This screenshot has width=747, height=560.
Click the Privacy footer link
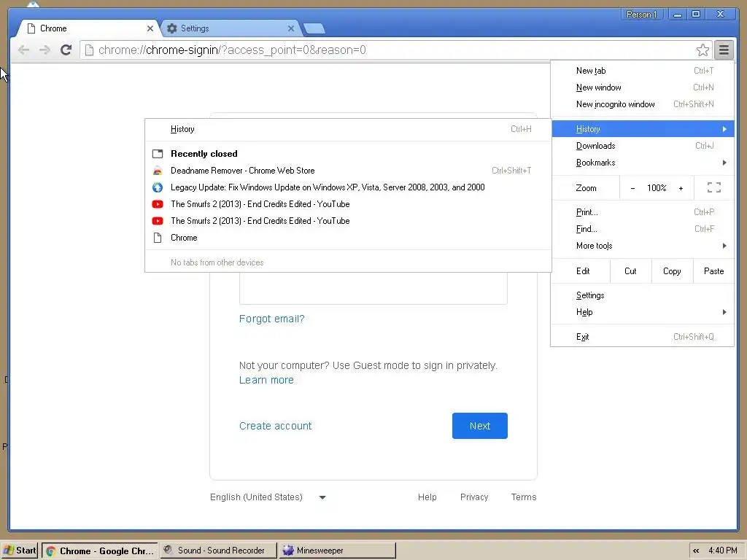pos(474,497)
